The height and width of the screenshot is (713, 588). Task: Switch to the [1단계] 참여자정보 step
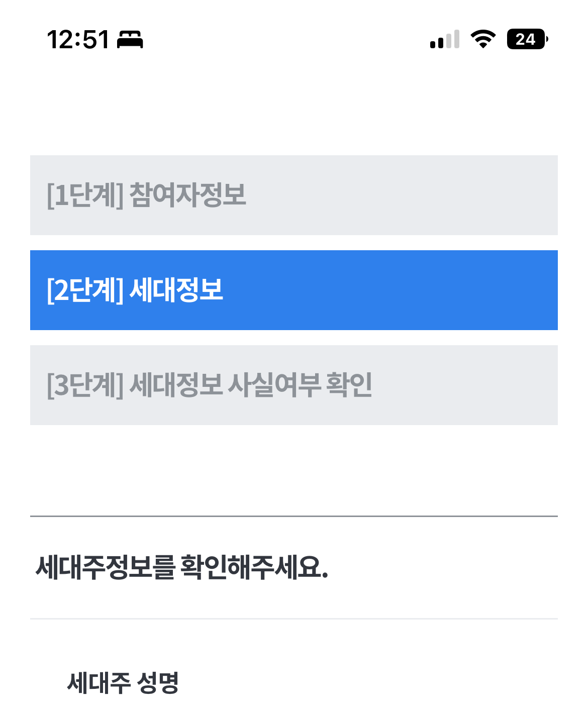pos(294,195)
